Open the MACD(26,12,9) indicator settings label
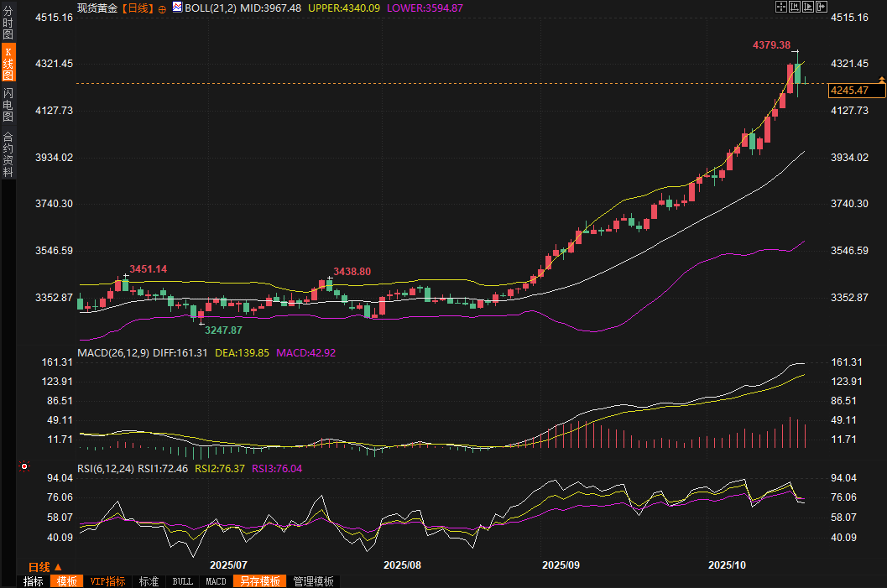887x588 pixels. pos(113,353)
